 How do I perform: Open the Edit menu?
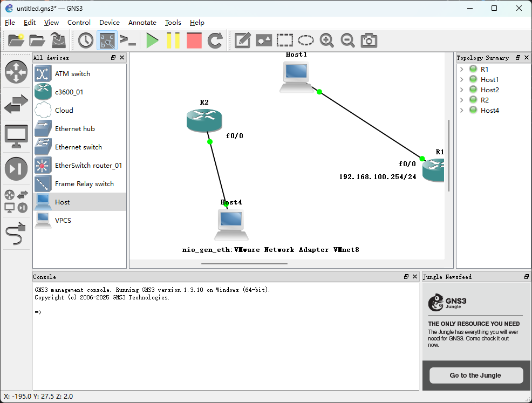[30, 23]
